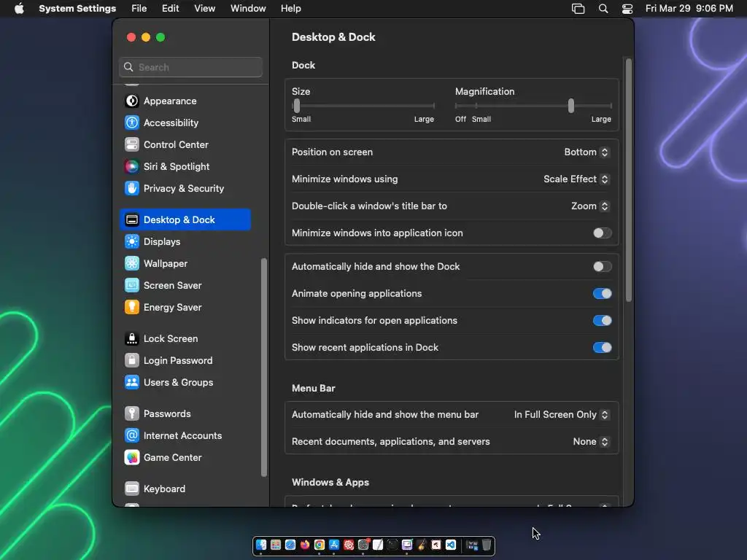Viewport: 747px width, 560px height.
Task: Click the Dock Size slider handle
Action: [297, 106]
